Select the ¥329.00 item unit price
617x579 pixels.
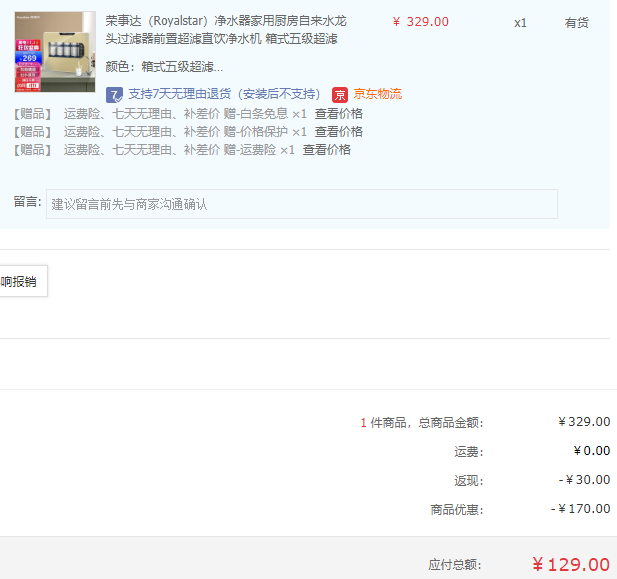coord(421,22)
